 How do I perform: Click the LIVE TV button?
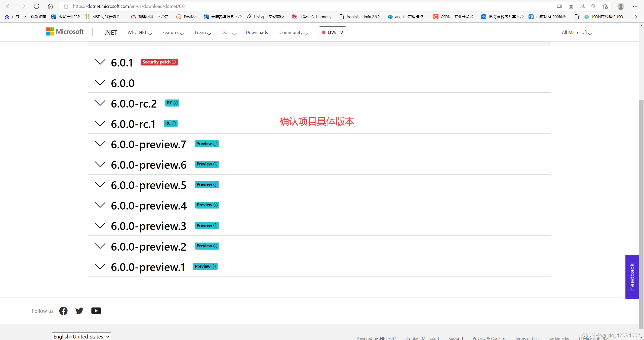[x=332, y=32]
